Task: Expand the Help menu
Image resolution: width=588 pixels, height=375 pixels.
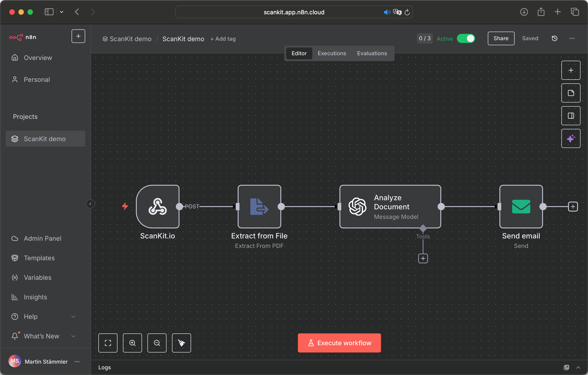Action: coord(45,316)
